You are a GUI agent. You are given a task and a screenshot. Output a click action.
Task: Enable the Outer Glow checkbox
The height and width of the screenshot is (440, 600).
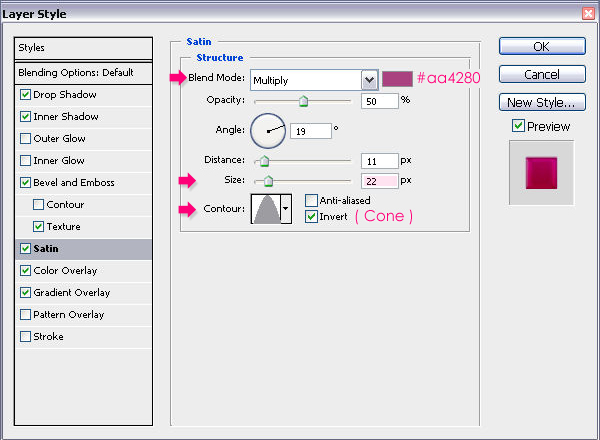tap(25, 139)
